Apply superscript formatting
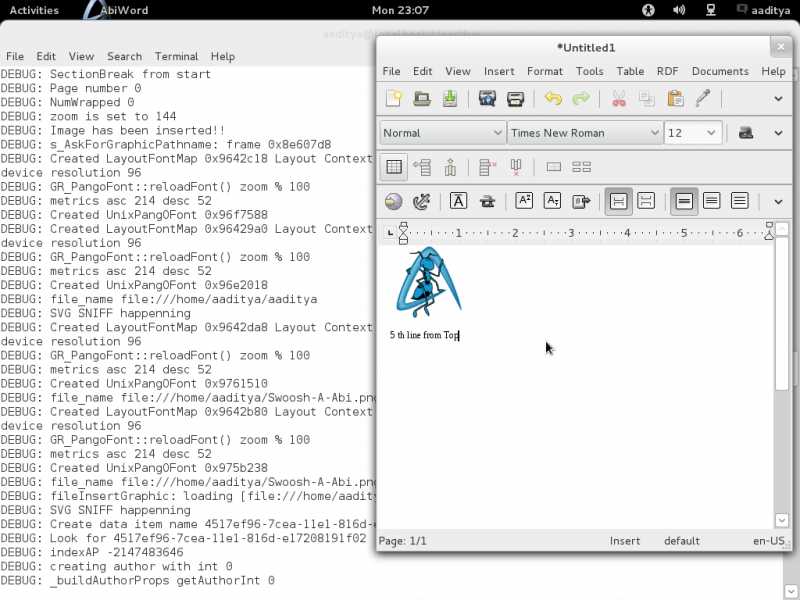This screenshot has height=600, width=800. [x=524, y=201]
